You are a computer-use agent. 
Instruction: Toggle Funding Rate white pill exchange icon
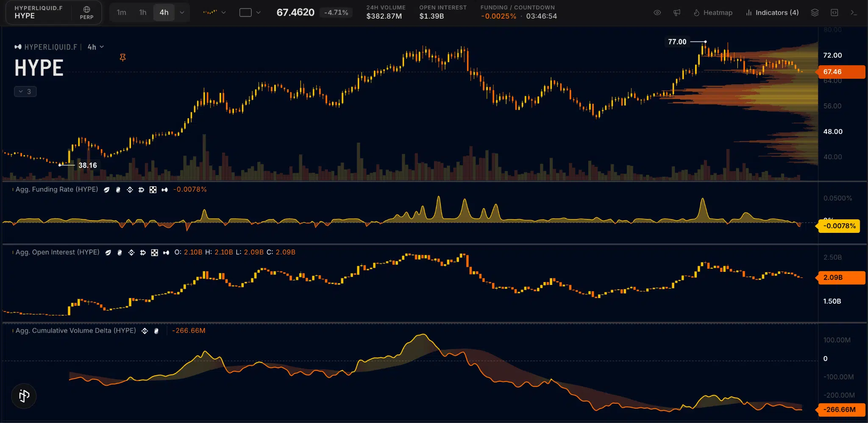coord(118,190)
